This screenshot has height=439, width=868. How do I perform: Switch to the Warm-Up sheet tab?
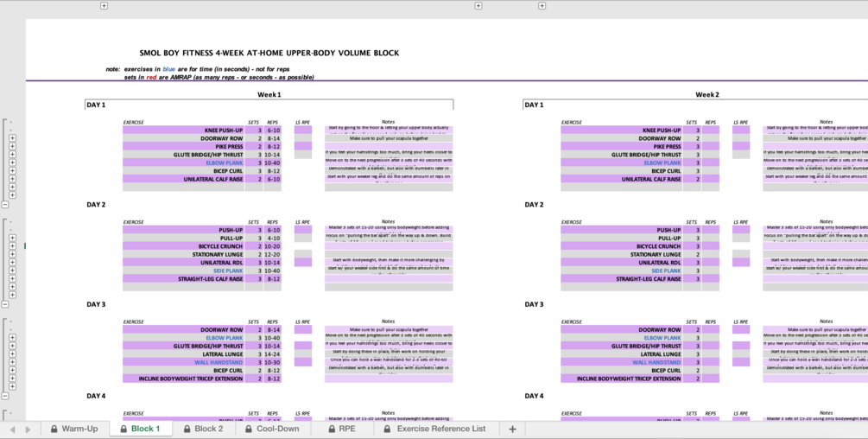pos(74,429)
